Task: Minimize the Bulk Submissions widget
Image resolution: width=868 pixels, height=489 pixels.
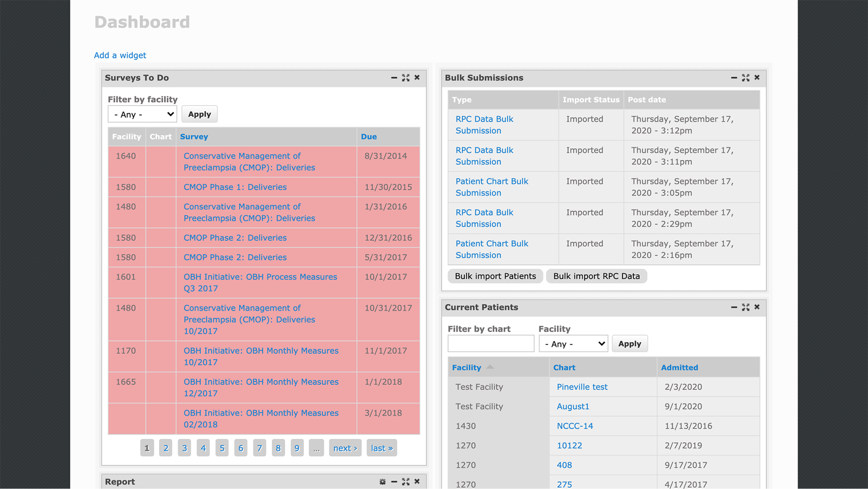Action: coord(734,78)
